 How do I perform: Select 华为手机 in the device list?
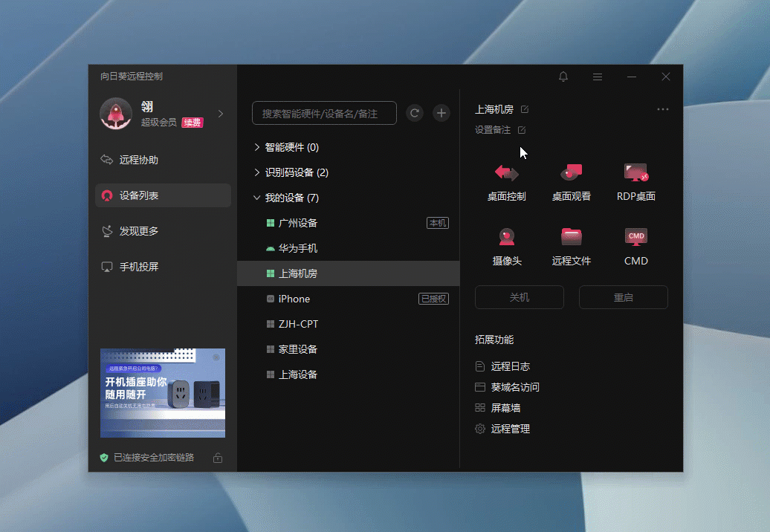[x=298, y=248]
